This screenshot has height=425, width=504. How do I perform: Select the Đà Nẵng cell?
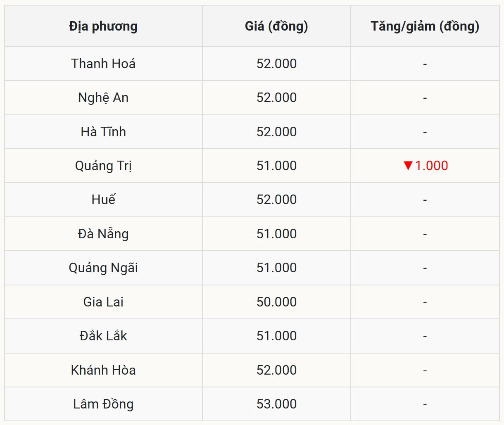tap(103, 234)
